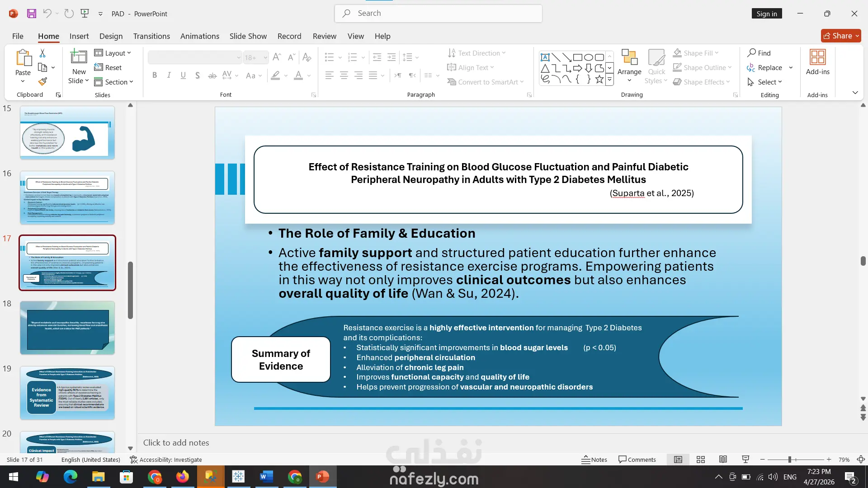
Task: Toggle Italic formatting
Action: (x=169, y=75)
